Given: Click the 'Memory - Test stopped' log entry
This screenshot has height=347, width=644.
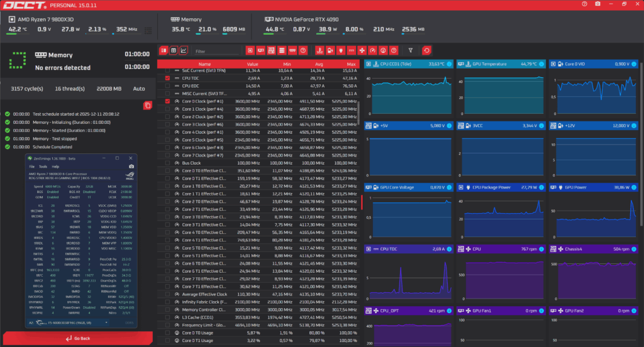Looking at the screenshot, I should [55, 139].
